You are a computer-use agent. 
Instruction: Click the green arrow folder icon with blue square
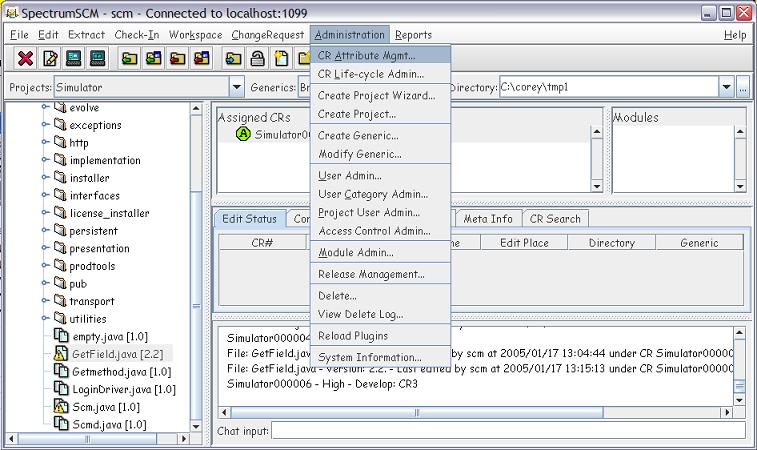[154, 58]
